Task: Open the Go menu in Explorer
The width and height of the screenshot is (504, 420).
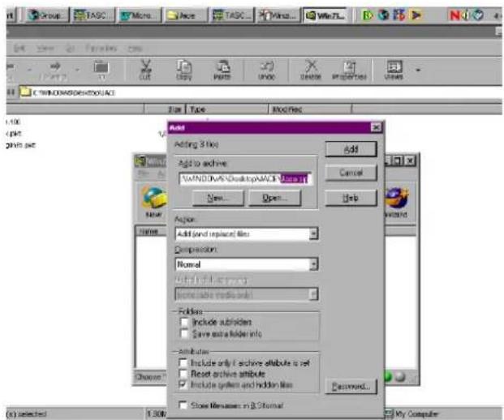Action: [70, 49]
